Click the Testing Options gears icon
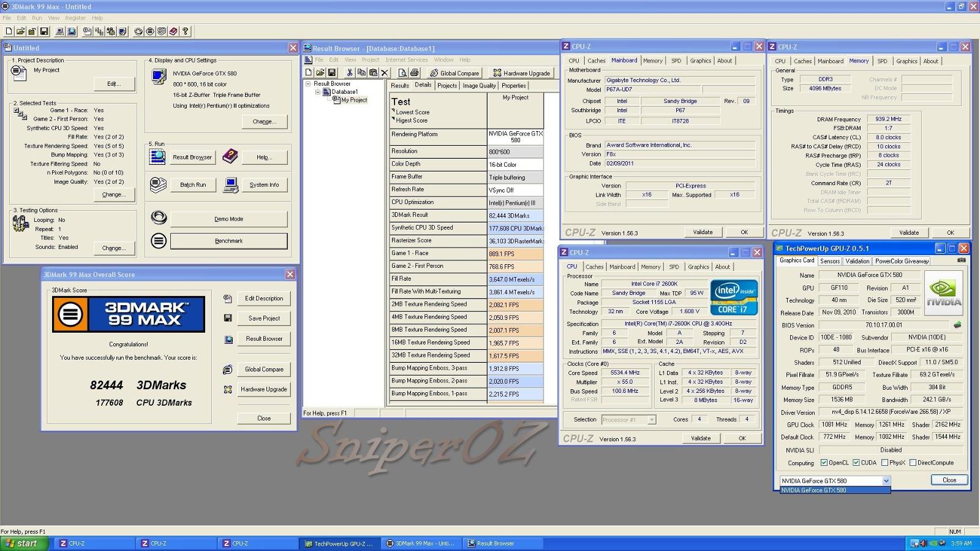The height and width of the screenshot is (551, 980). click(20, 224)
